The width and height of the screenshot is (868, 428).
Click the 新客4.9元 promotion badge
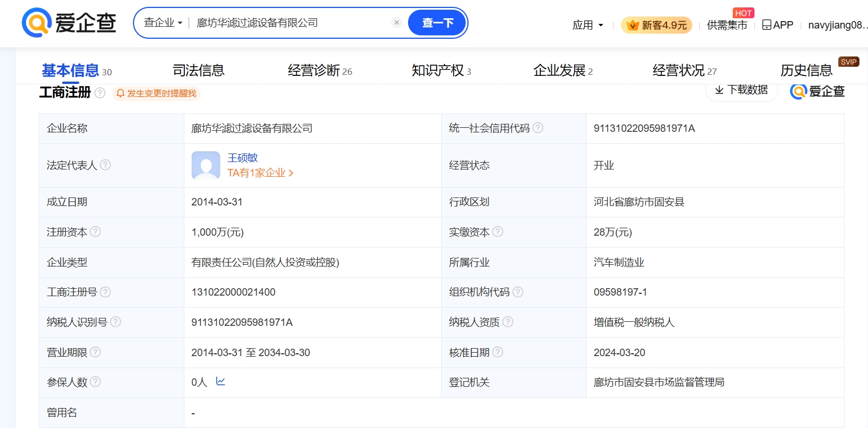(656, 25)
